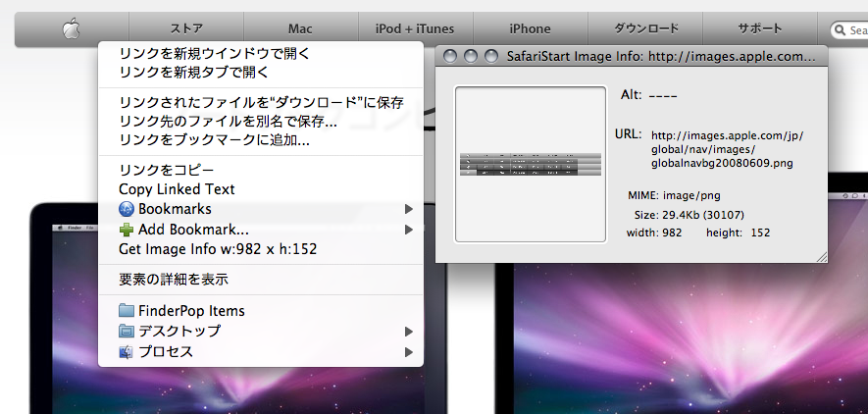
Task: Open the Mac navigation tab
Action: (300, 28)
